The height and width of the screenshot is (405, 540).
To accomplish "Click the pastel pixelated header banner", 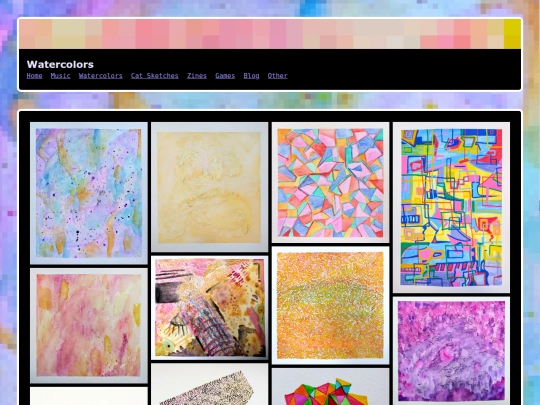I will [270, 34].
